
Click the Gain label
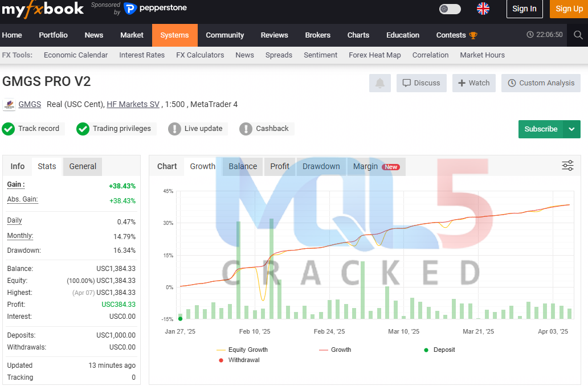click(16, 184)
